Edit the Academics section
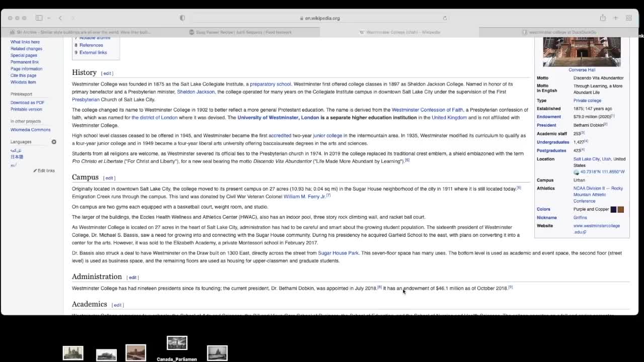The image size is (644, 362). click(117, 305)
